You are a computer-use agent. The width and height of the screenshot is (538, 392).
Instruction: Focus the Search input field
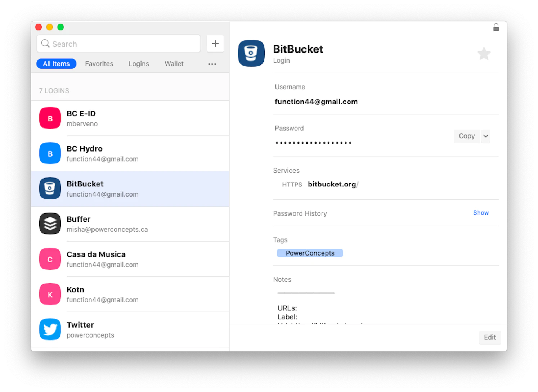[119, 44]
